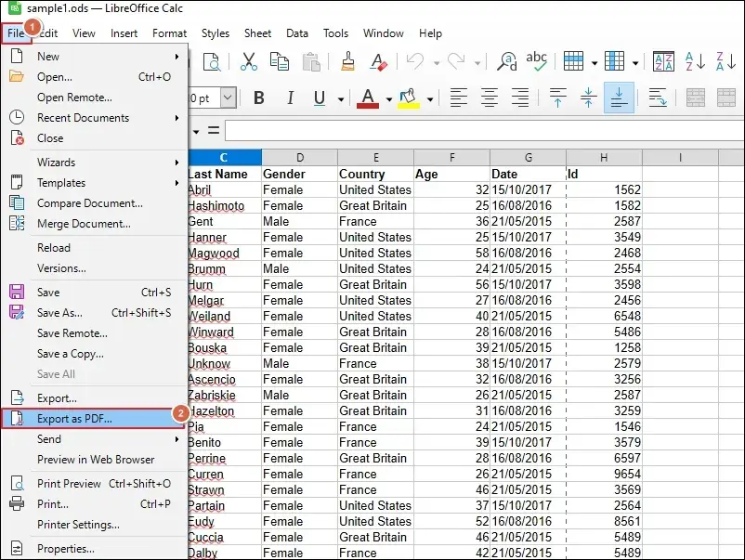Open the View menu
This screenshot has height=560, width=745.
84,33
